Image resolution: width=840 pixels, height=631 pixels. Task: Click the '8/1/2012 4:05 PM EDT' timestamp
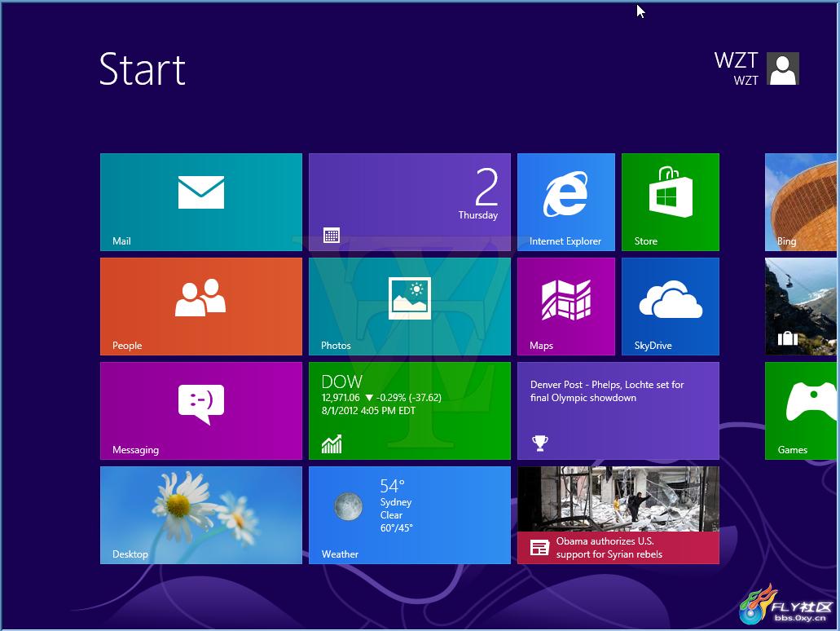point(368,411)
